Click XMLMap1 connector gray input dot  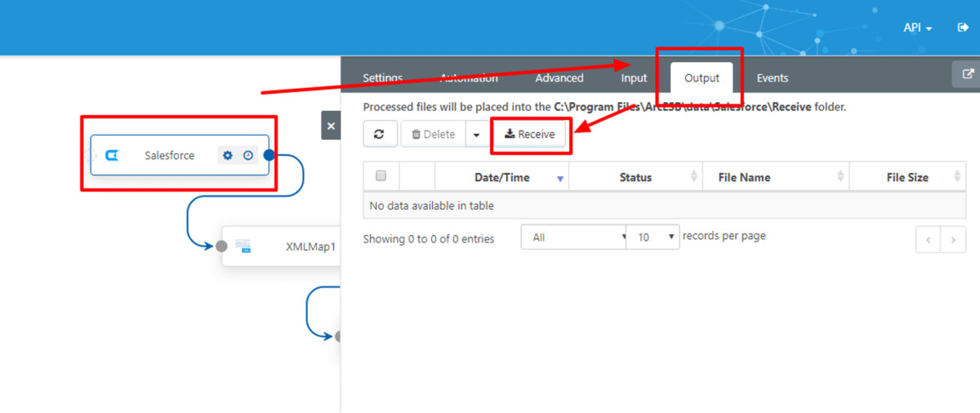[x=221, y=246]
